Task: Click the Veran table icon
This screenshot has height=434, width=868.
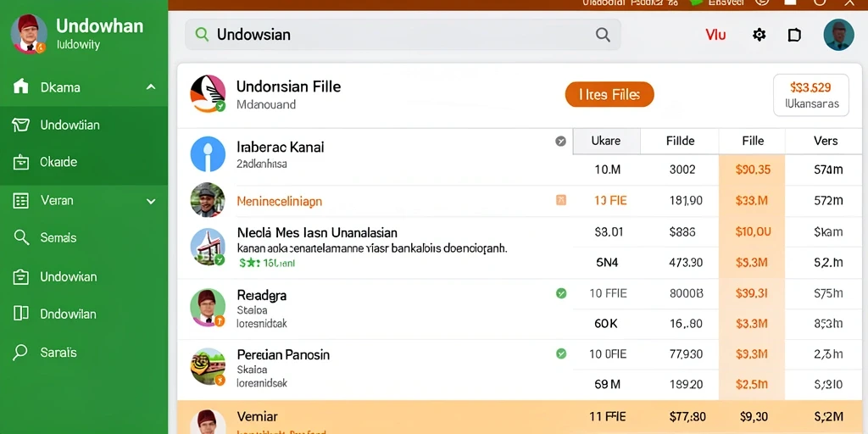Action: click(x=20, y=200)
